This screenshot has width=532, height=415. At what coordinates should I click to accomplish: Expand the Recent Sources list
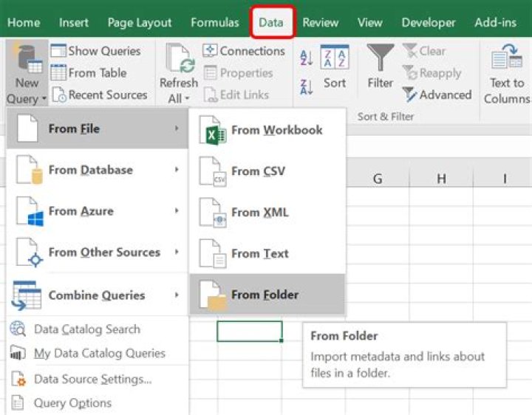100,95
